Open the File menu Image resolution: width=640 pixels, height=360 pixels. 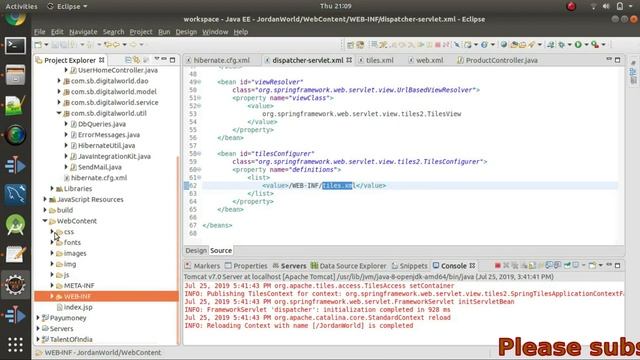40,32
